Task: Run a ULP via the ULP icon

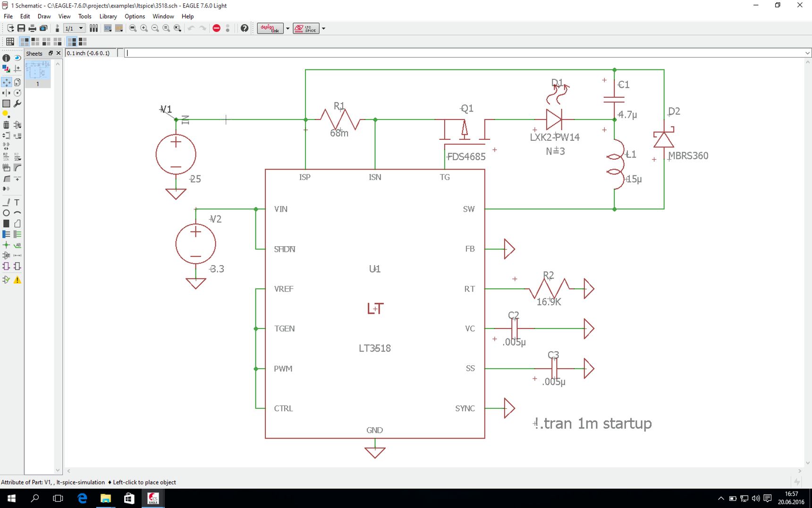Action: tap(119, 28)
